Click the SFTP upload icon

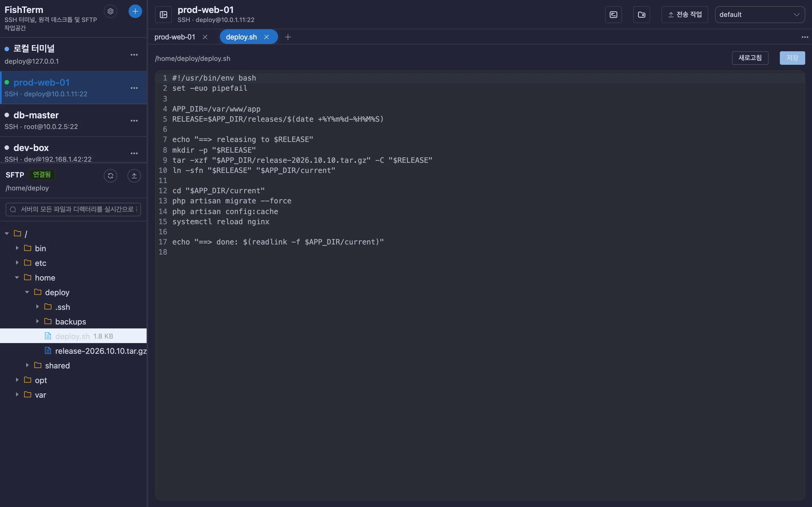click(134, 176)
